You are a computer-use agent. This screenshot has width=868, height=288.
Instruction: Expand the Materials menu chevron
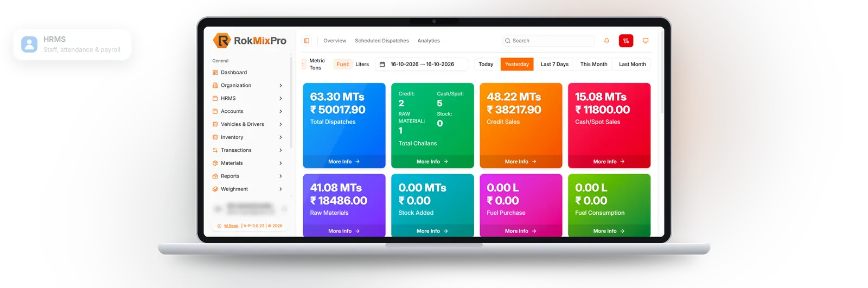click(280, 163)
